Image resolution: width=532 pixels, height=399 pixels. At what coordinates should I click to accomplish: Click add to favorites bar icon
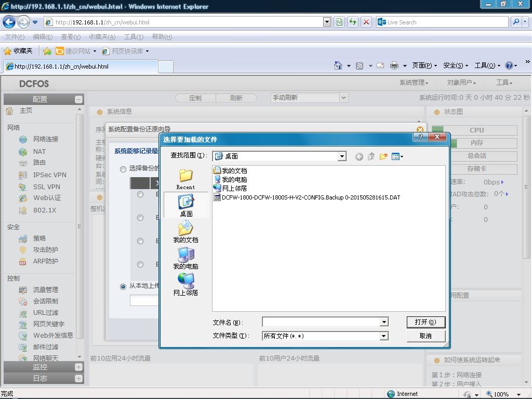47,51
